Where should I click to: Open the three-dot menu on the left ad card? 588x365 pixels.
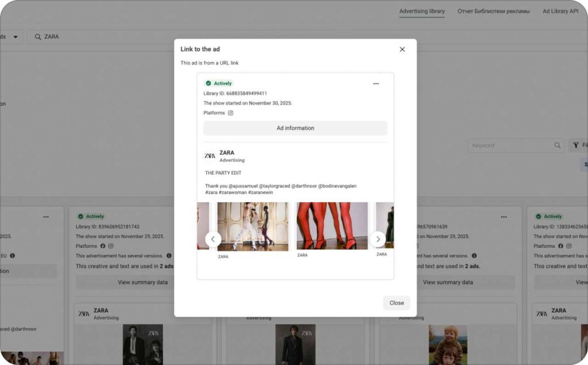[46, 217]
